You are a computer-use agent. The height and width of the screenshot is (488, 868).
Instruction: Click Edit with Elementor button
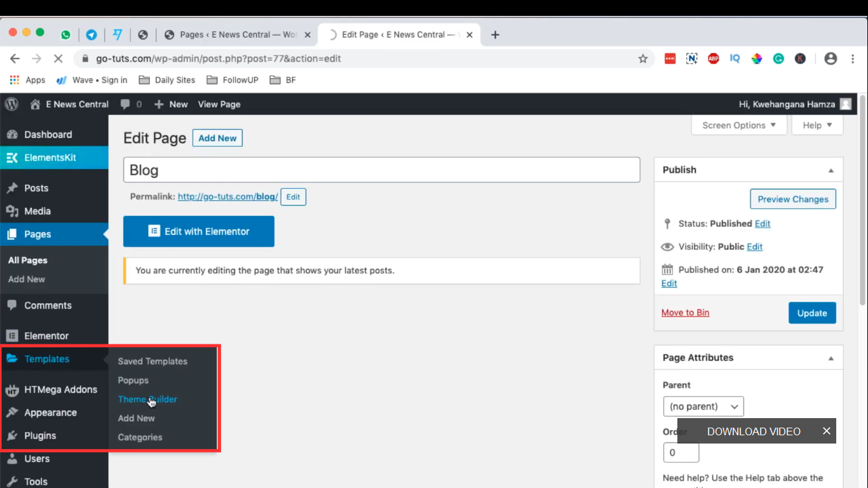199,231
